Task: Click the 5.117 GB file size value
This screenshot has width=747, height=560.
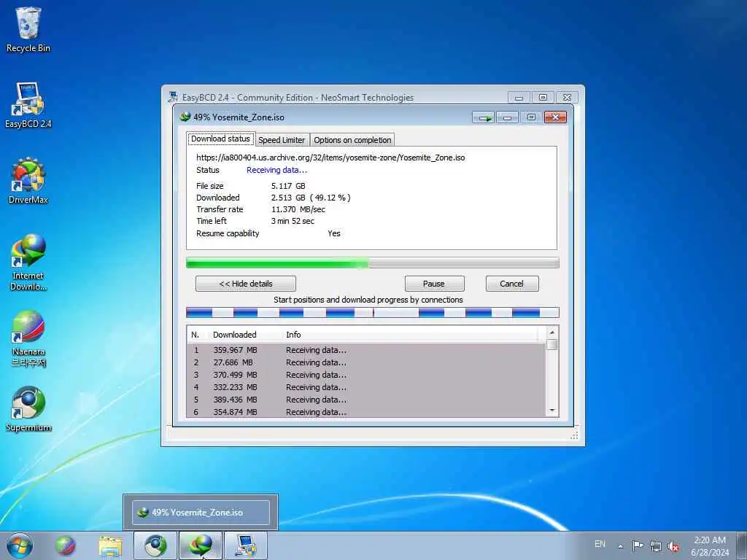Action: (x=288, y=186)
